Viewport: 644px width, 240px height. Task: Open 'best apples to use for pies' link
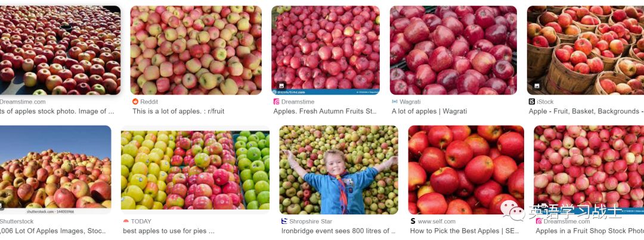click(168, 231)
